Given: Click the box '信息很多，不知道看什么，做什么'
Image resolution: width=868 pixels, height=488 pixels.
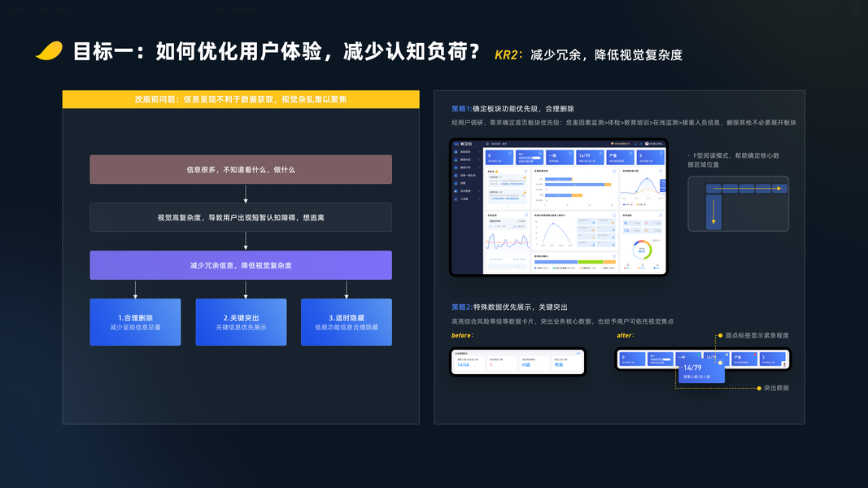Looking at the screenshot, I should coord(241,169).
